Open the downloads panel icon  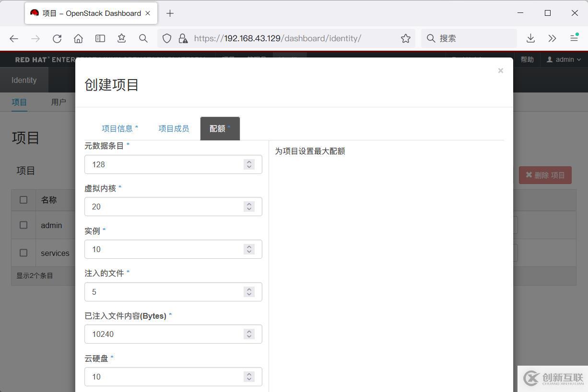[x=530, y=38]
